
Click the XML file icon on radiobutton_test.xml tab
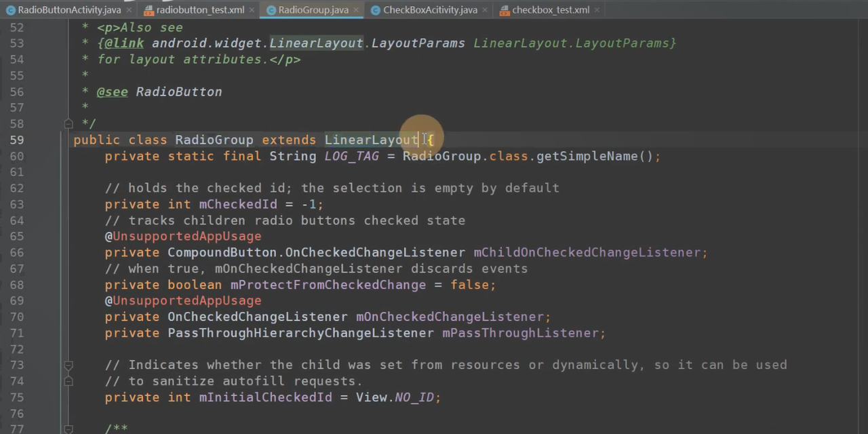point(149,9)
